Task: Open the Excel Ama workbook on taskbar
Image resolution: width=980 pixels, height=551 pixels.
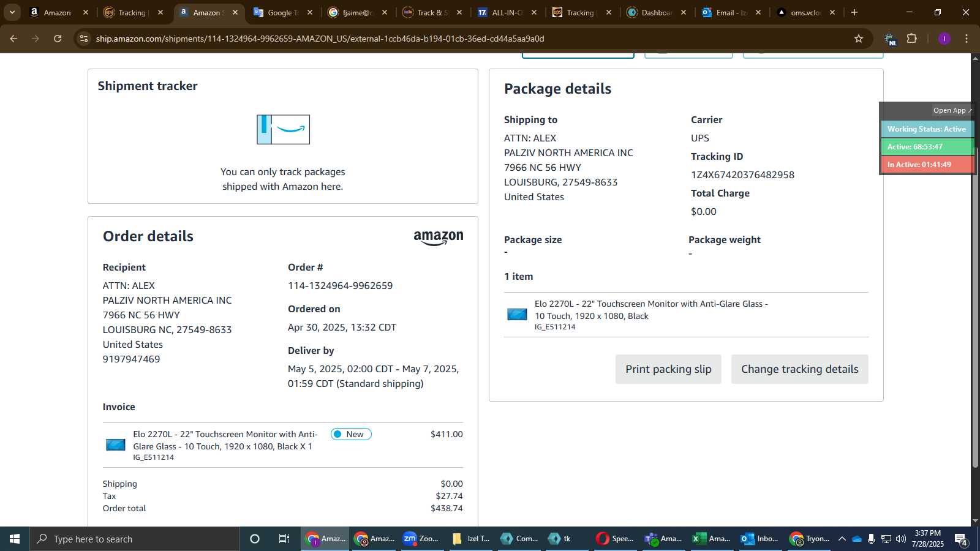Action: pyautogui.click(x=712, y=539)
